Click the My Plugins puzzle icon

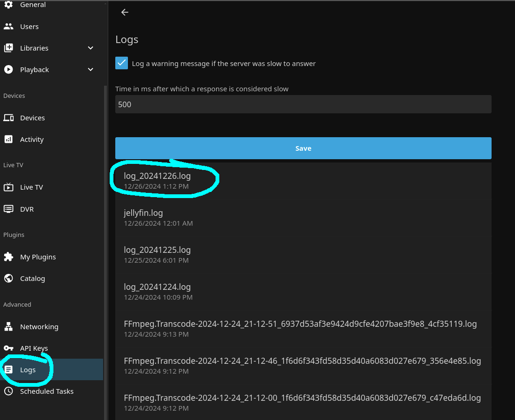[8, 257]
